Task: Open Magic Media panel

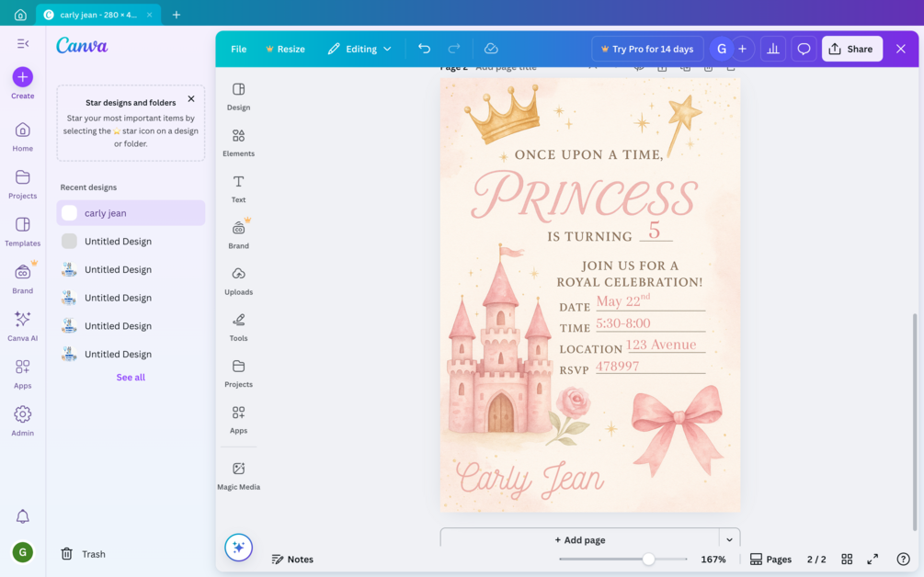Action: pyautogui.click(x=239, y=476)
